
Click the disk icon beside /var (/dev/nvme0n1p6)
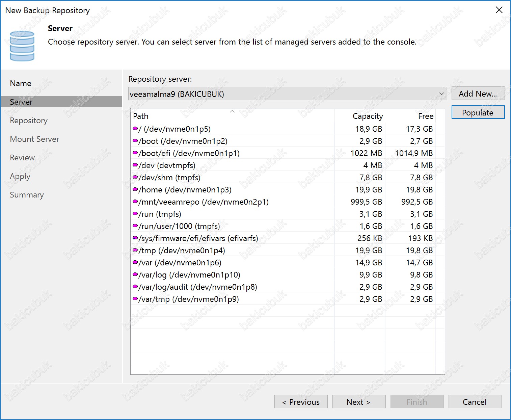pyautogui.click(x=135, y=262)
